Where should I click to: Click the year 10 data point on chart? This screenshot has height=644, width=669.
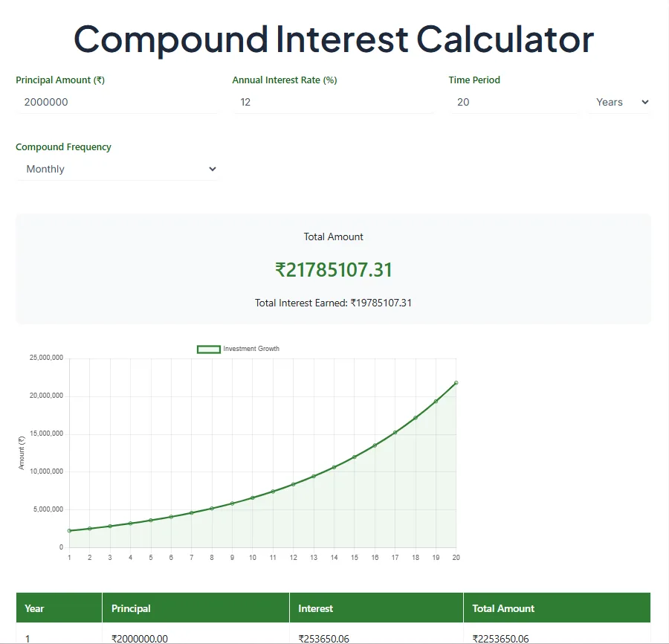pos(252,498)
